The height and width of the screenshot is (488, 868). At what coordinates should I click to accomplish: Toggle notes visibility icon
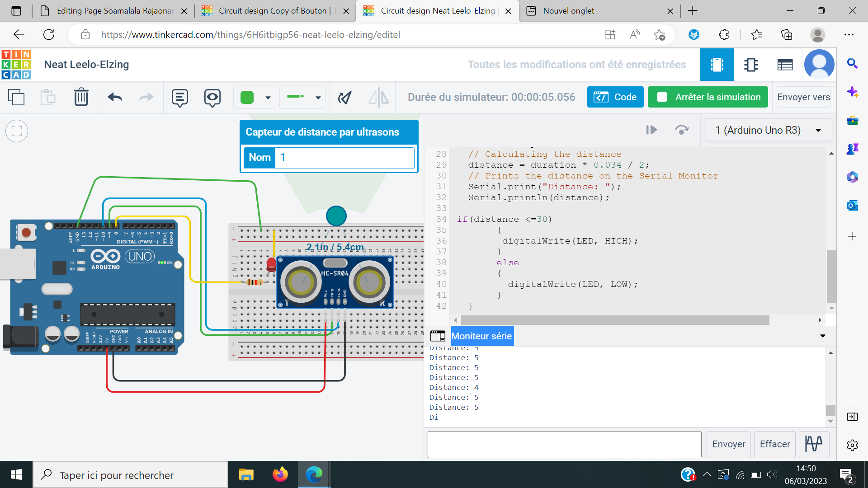[212, 98]
